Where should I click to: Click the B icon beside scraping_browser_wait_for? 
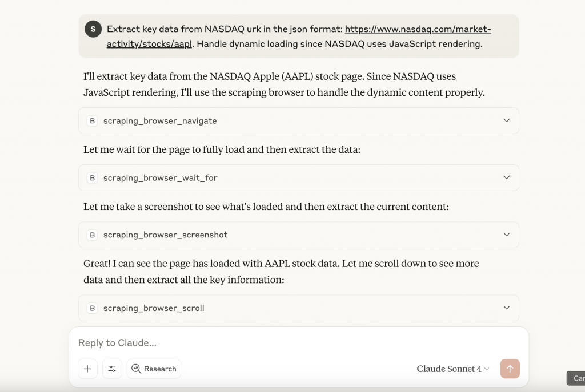click(91, 178)
